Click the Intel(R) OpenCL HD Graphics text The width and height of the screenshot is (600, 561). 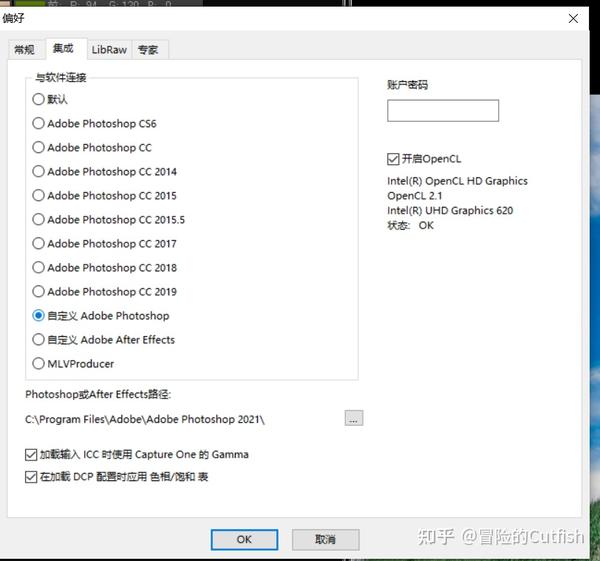(457, 181)
